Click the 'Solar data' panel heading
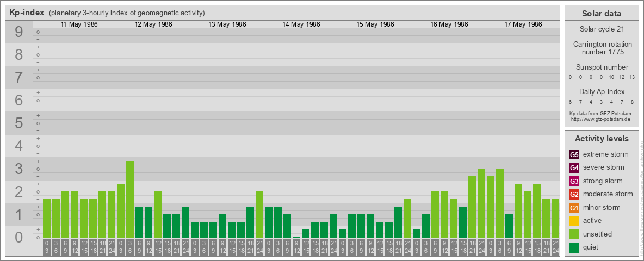The image size is (644, 261). tap(601, 13)
